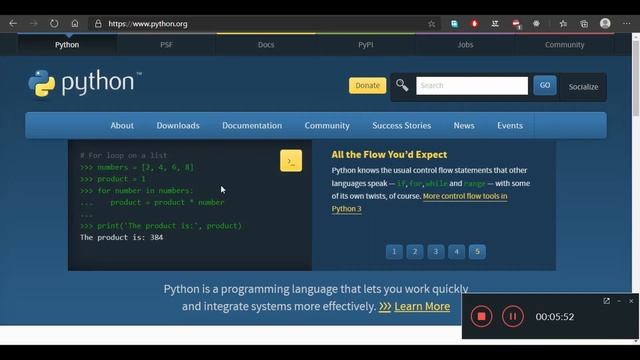Click the Donate button

pyautogui.click(x=367, y=86)
